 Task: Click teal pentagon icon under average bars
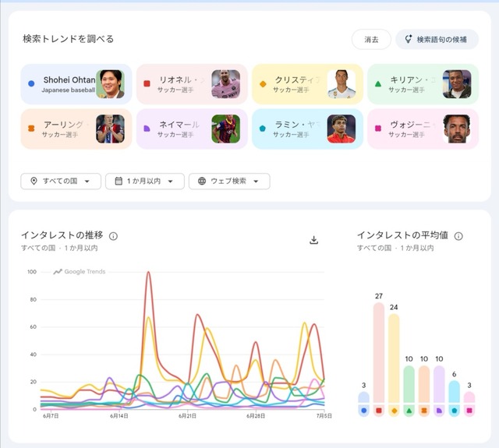(454, 411)
